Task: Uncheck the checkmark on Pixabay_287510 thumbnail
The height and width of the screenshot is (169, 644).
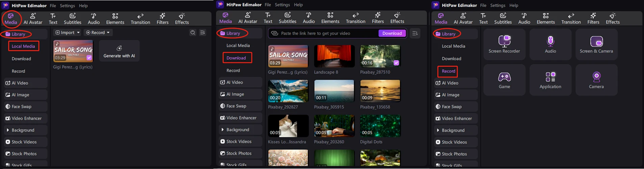Action: (396, 63)
